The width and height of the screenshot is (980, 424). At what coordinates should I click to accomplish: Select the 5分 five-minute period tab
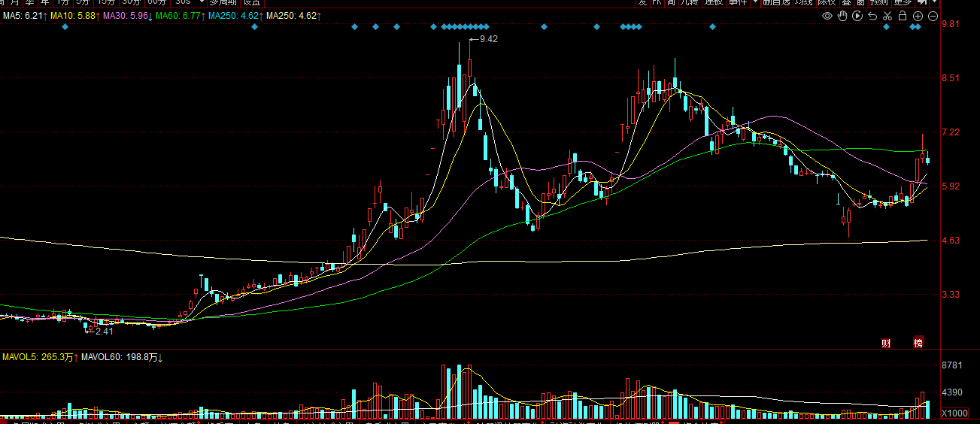(82, 3)
